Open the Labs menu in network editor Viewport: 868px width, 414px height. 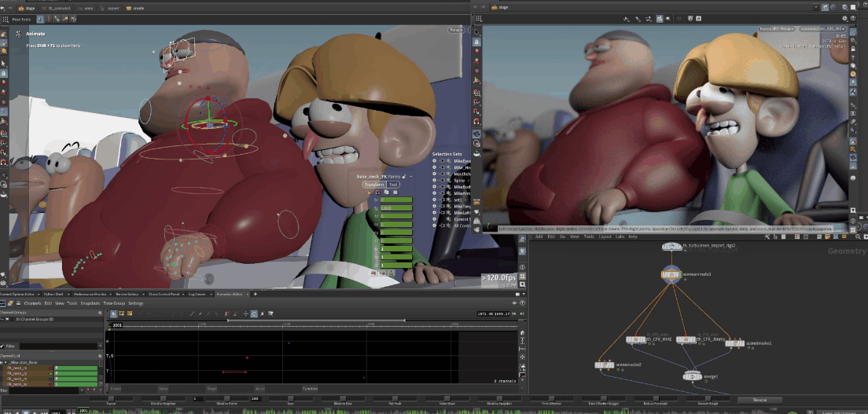[x=619, y=236]
